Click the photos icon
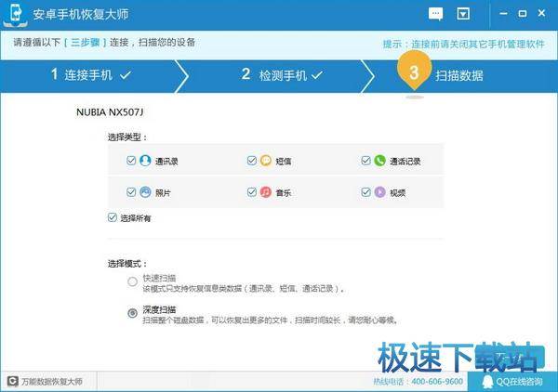The image size is (558, 392). coord(145,192)
